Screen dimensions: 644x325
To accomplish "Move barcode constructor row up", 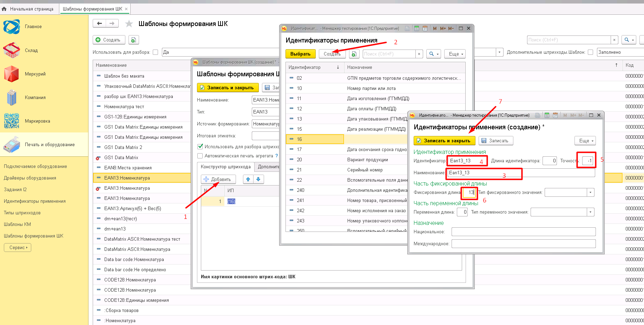I will pyautogui.click(x=248, y=179).
